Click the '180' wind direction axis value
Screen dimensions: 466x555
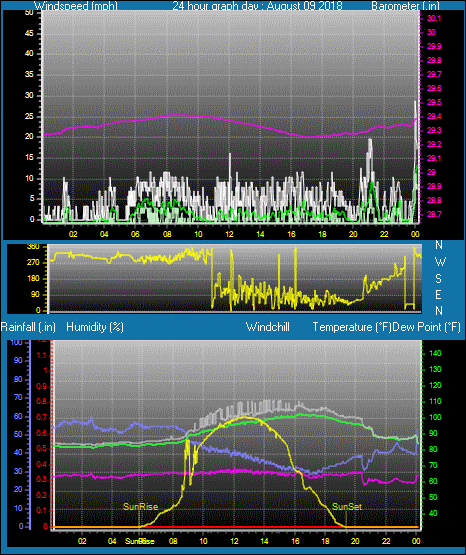tap(33, 279)
